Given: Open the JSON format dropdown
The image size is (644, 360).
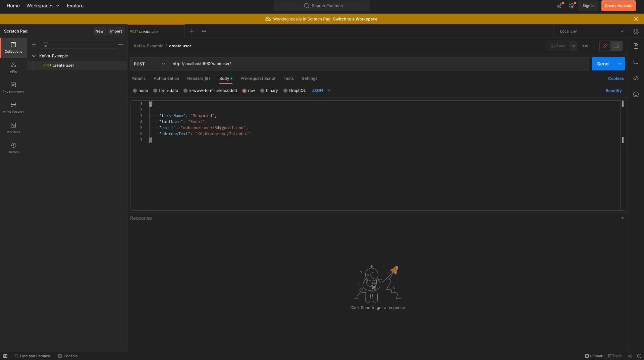Looking at the screenshot, I should click(321, 91).
